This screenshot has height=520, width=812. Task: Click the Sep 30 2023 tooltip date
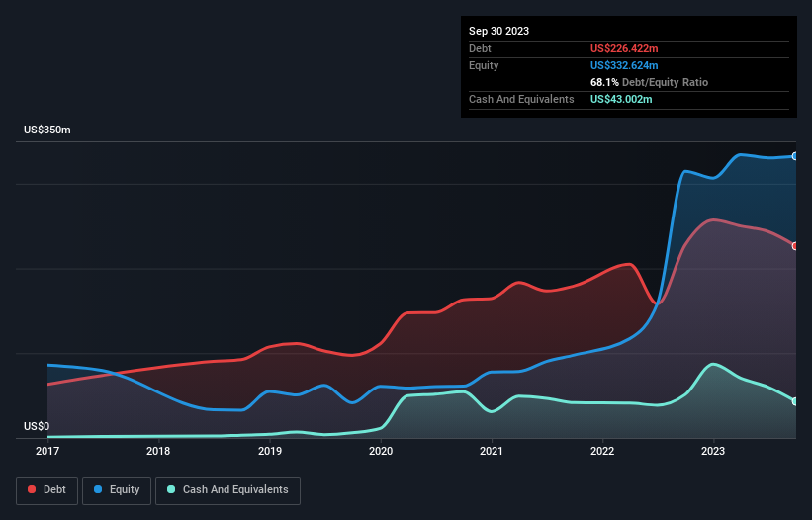click(498, 31)
